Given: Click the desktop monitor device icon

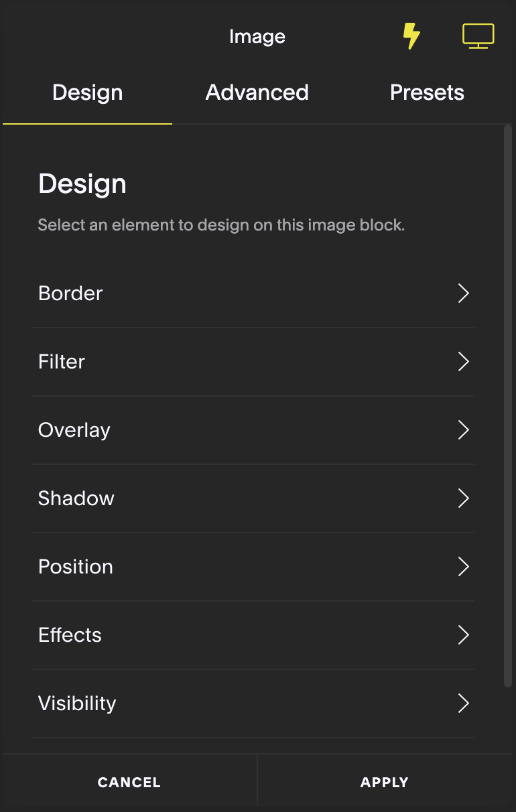Looking at the screenshot, I should [x=478, y=36].
